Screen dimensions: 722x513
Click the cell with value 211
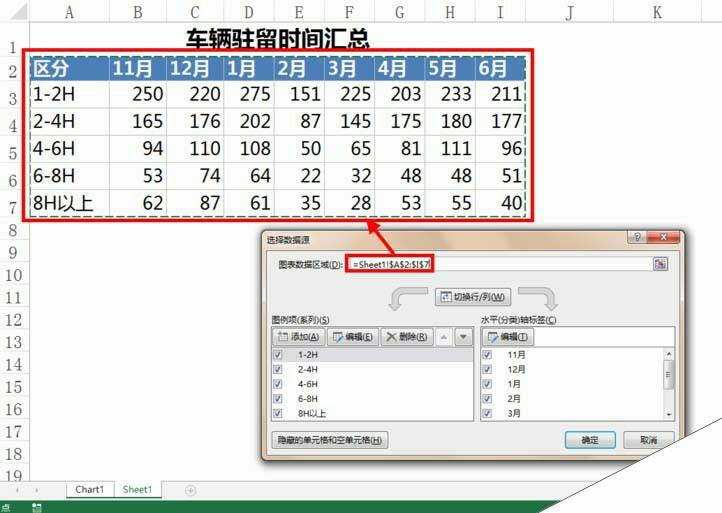tap(500, 94)
